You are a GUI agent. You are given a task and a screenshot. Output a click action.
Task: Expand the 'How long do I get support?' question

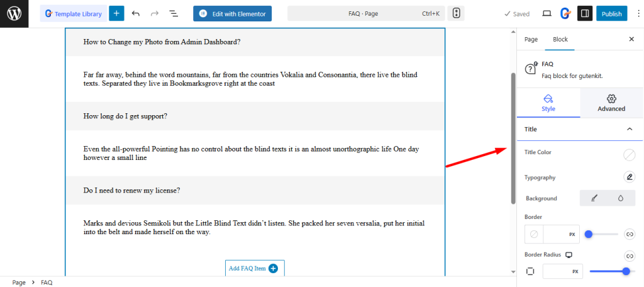click(255, 116)
